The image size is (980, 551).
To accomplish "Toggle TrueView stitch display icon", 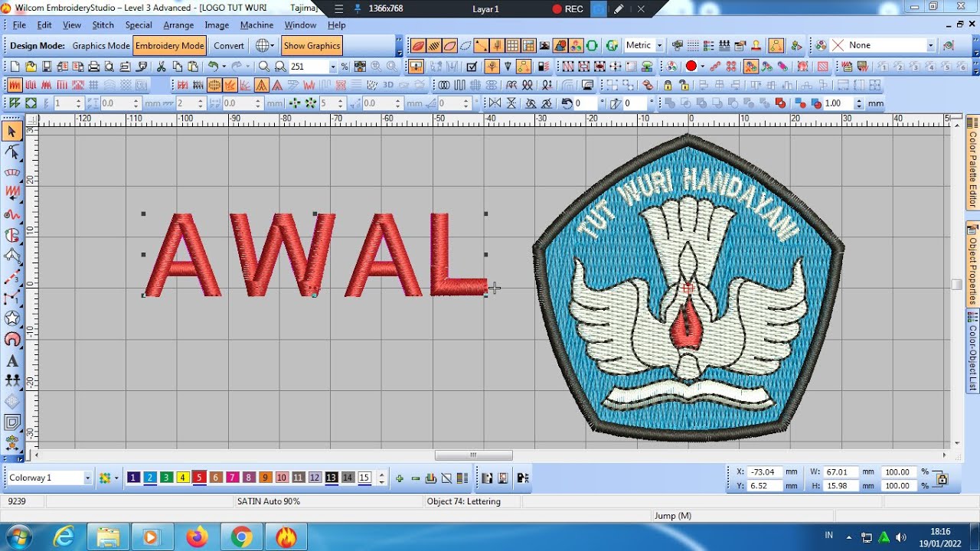I will [x=418, y=45].
